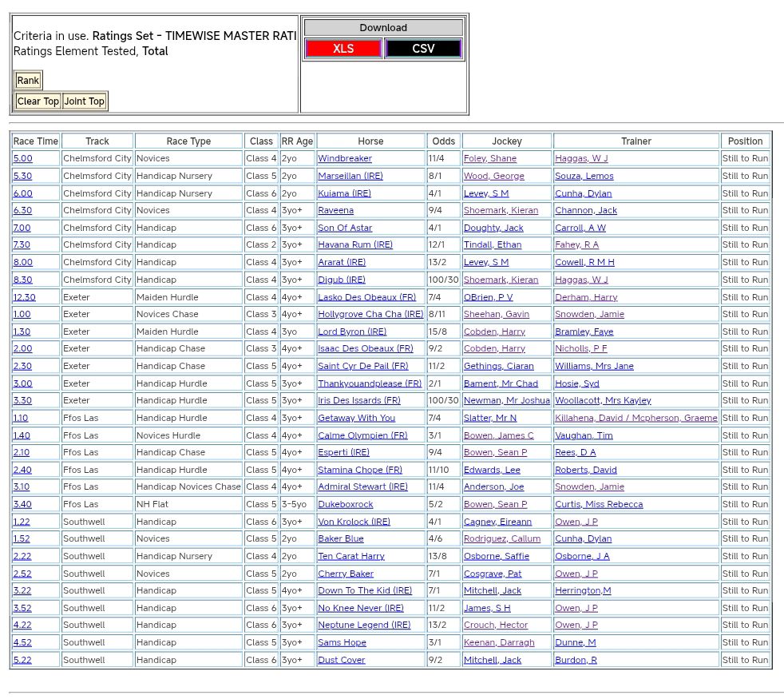This screenshot has width=784, height=699.
Task: Open trainer Killahena, David / Mcpherson, Graeme
Action: pos(636,418)
